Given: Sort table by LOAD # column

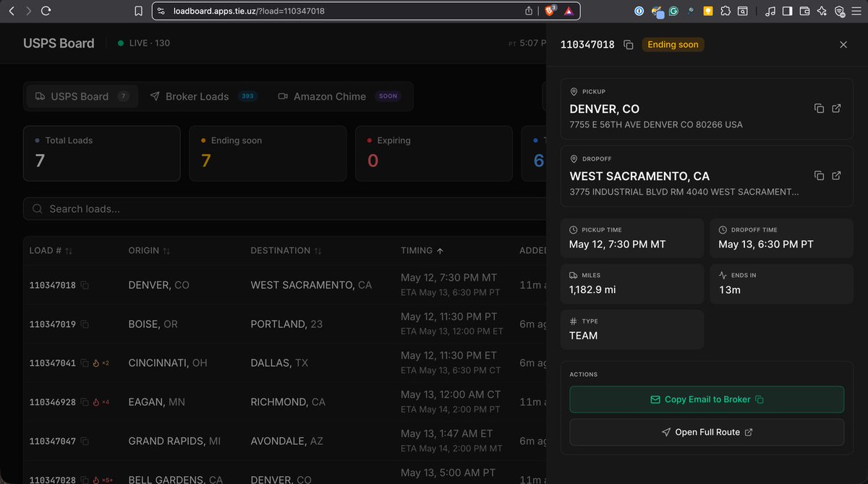Looking at the screenshot, I should (51, 250).
